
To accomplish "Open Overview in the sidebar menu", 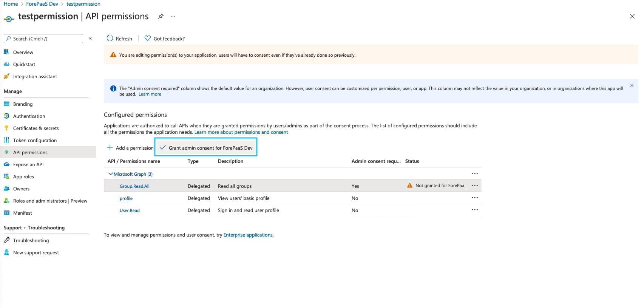I will [23, 52].
